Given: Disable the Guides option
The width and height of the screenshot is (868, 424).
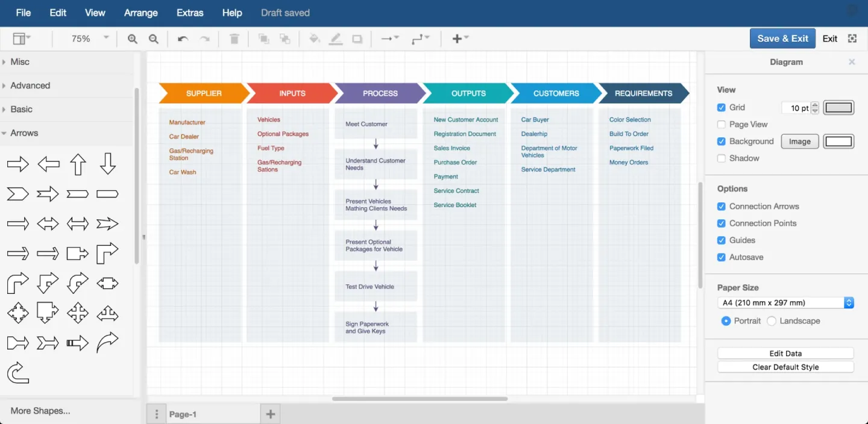Looking at the screenshot, I should (722, 240).
